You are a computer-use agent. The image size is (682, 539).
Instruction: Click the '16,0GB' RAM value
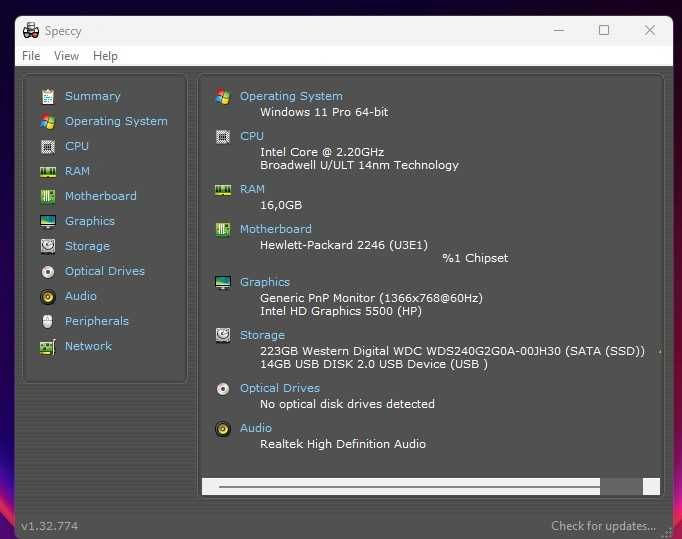(x=281, y=205)
